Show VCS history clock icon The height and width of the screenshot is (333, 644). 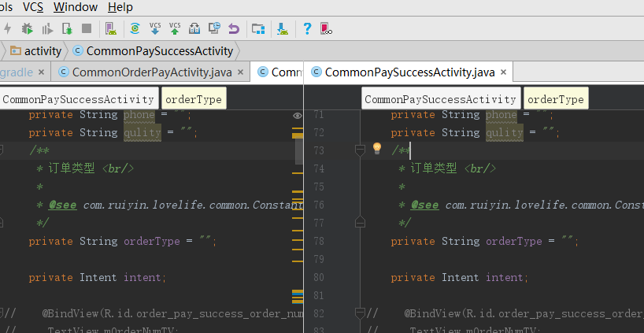[x=214, y=28]
